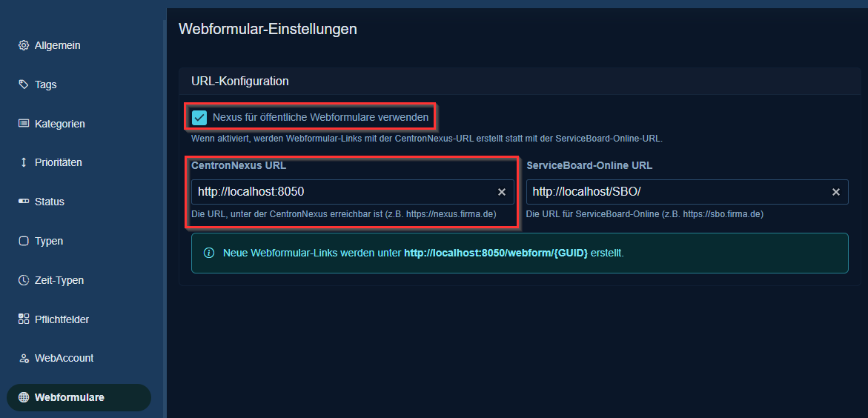The height and width of the screenshot is (418, 868).
Task: Click the Nexus checkbox label text
Action: click(320, 117)
